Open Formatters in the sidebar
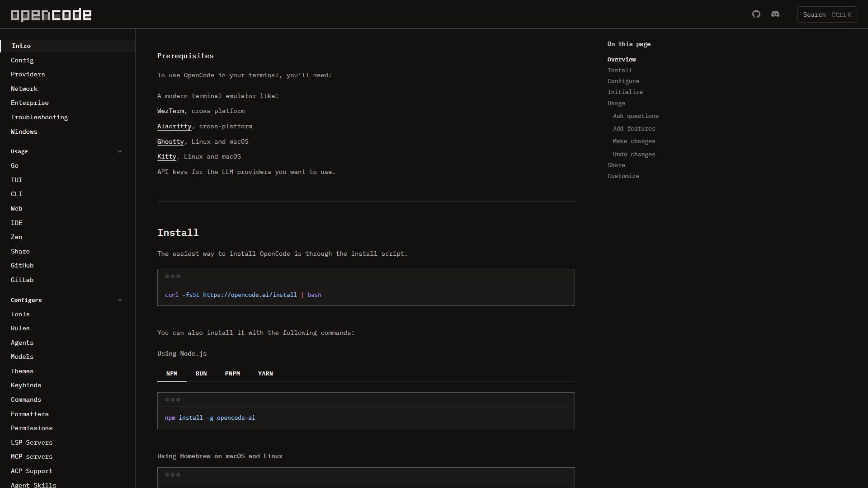 [29, 414]
